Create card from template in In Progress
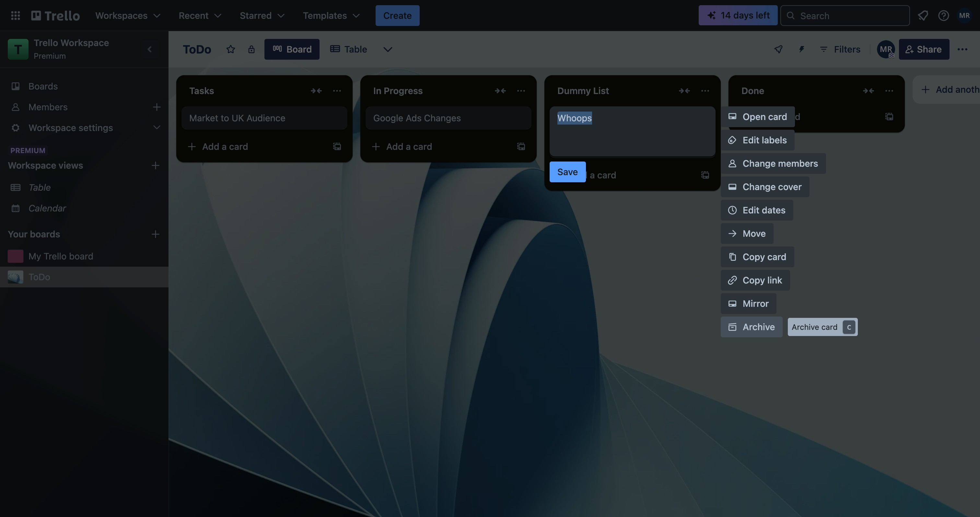Viewport: 980px width, 517px height. tap(521, 147)
